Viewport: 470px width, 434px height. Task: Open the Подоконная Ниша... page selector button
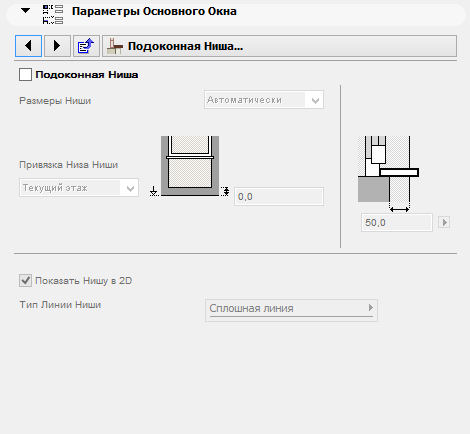[279, 46]
